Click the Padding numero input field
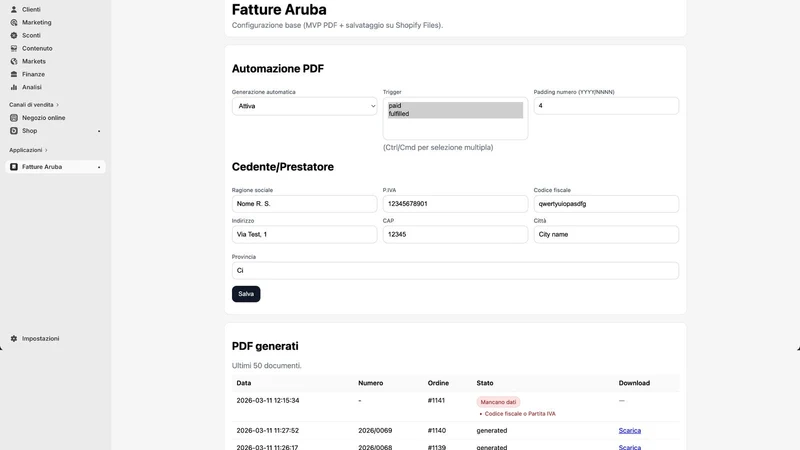 click(606, 106)
